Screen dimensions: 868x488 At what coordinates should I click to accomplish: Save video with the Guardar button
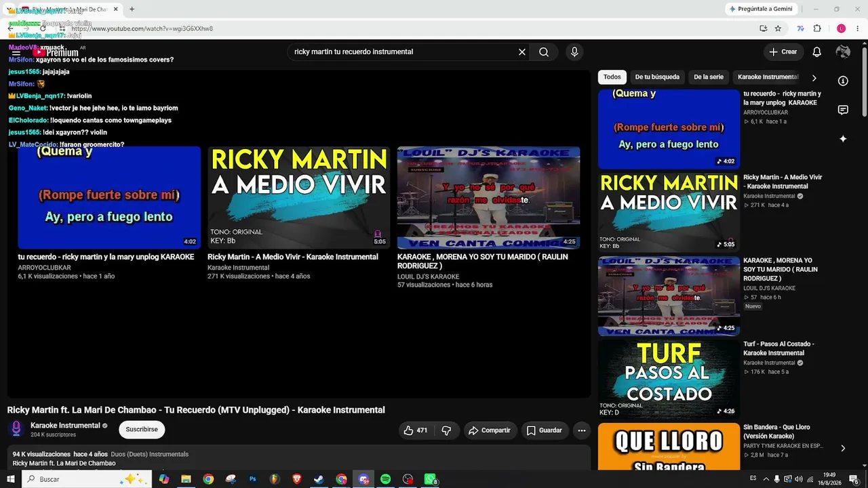click(545, 430)
